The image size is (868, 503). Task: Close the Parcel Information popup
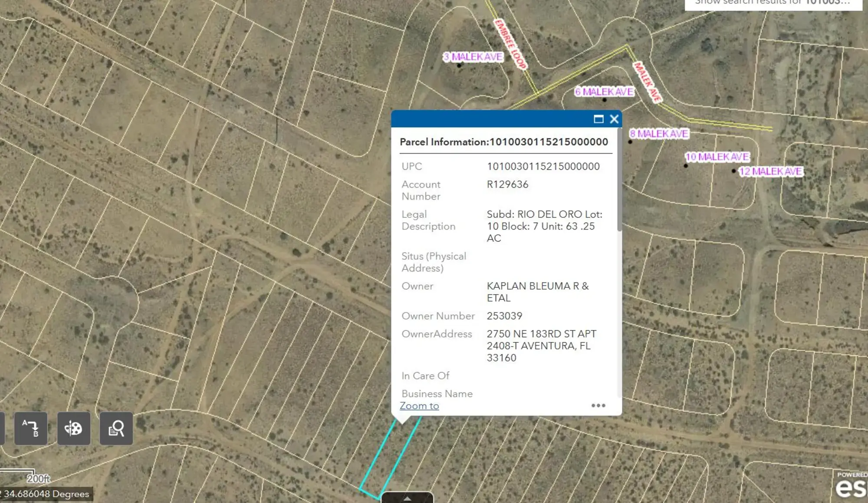(614, 119)
